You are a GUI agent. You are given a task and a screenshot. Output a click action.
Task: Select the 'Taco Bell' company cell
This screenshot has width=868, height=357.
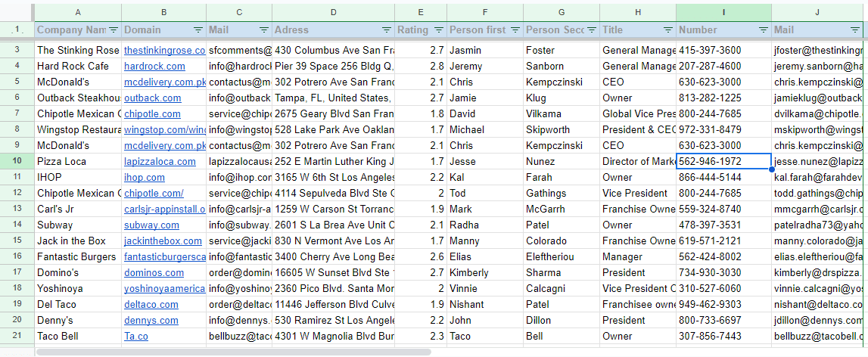click(x=78, y=336)
